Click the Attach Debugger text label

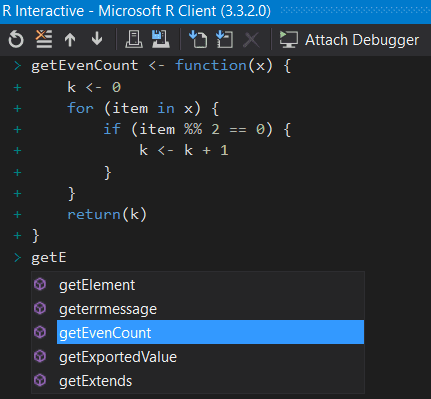tap(362, 40)
